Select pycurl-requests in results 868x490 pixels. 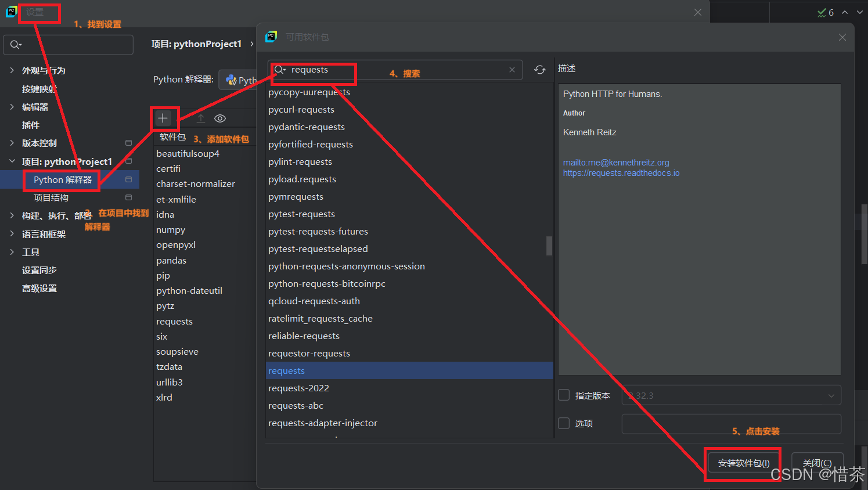(x=409, y=109)
